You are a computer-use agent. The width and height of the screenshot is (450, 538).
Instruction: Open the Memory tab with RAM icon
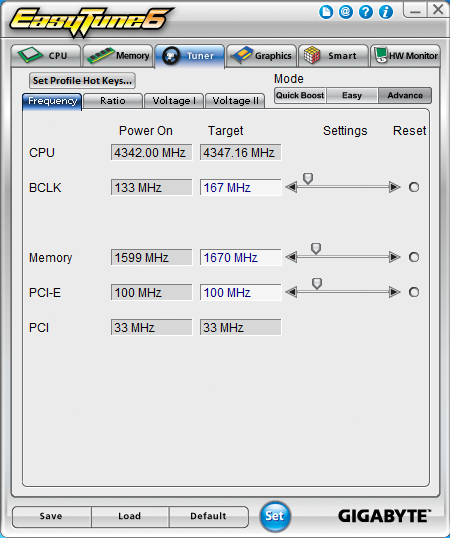coord(118,56)
